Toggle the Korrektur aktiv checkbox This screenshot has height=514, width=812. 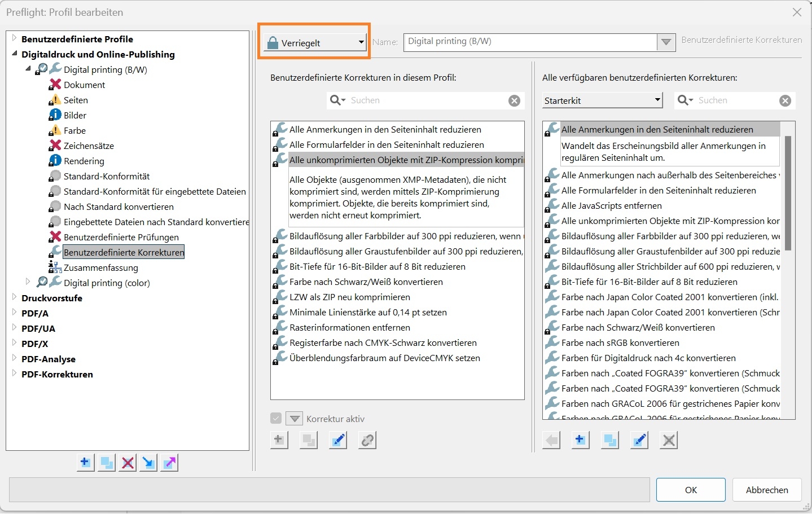[x=276, y=418]
